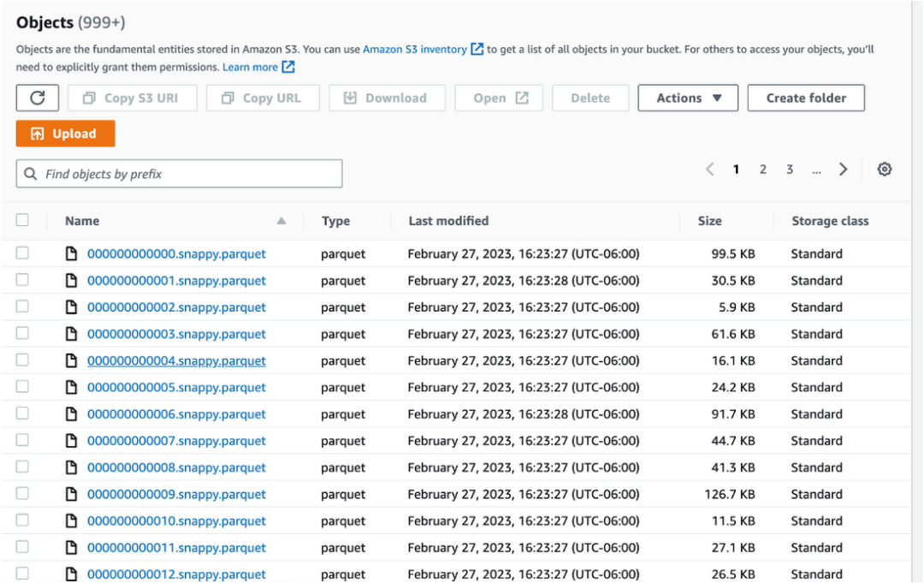
Task: Click last modified date of 000000000001.snappy.parquet
Action: point(524,281)
